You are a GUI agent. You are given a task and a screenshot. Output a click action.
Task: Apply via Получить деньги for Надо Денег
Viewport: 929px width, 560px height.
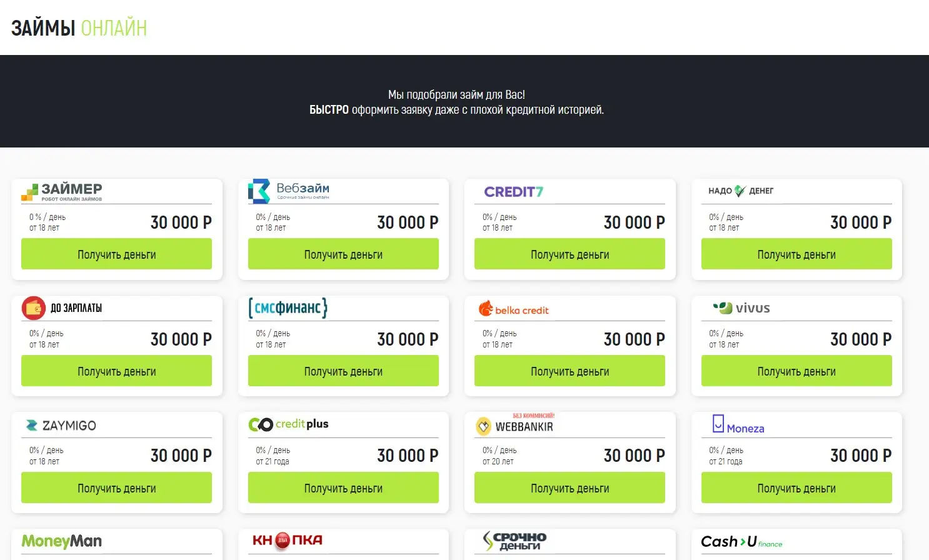pos(796,254)
